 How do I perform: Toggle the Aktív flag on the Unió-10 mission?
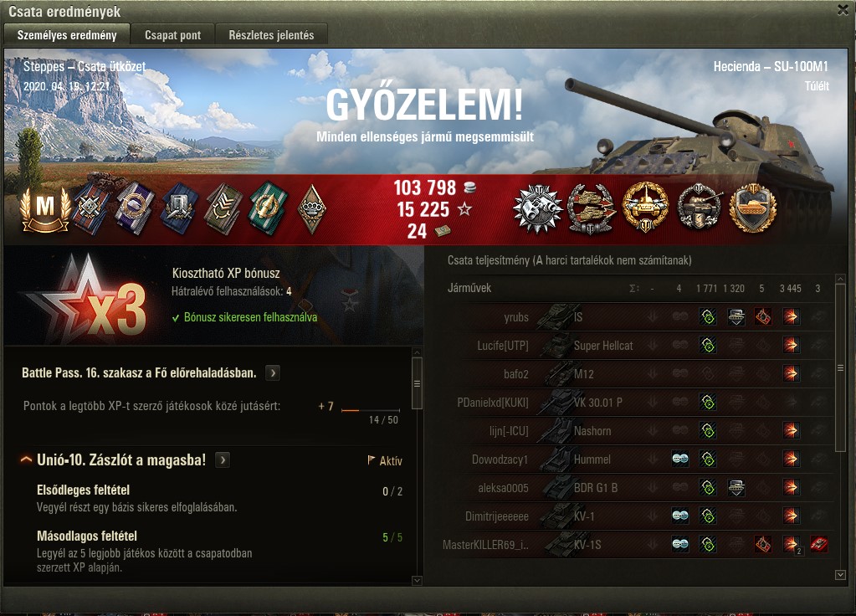click(x=386, y=461)
